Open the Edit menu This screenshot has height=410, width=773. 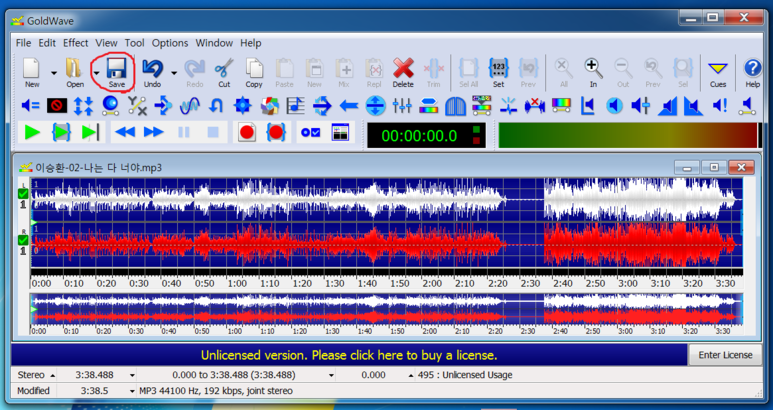47,43
